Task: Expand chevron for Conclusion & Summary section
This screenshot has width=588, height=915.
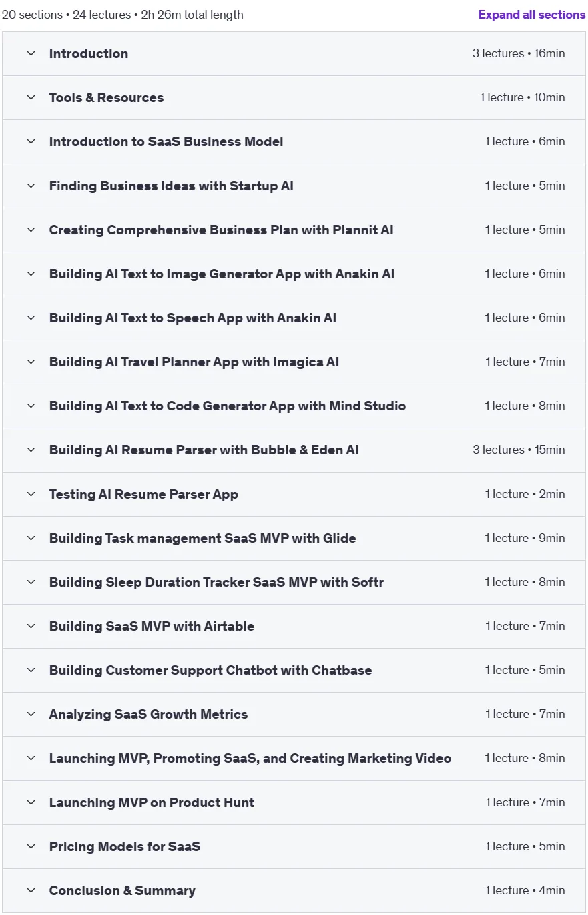Action: pos(31,890)
